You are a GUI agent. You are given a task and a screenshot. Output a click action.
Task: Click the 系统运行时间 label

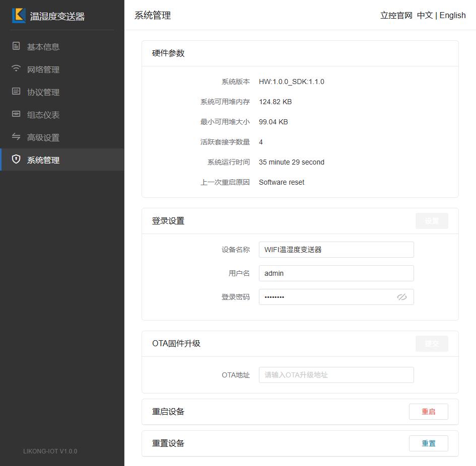point(229,162)
